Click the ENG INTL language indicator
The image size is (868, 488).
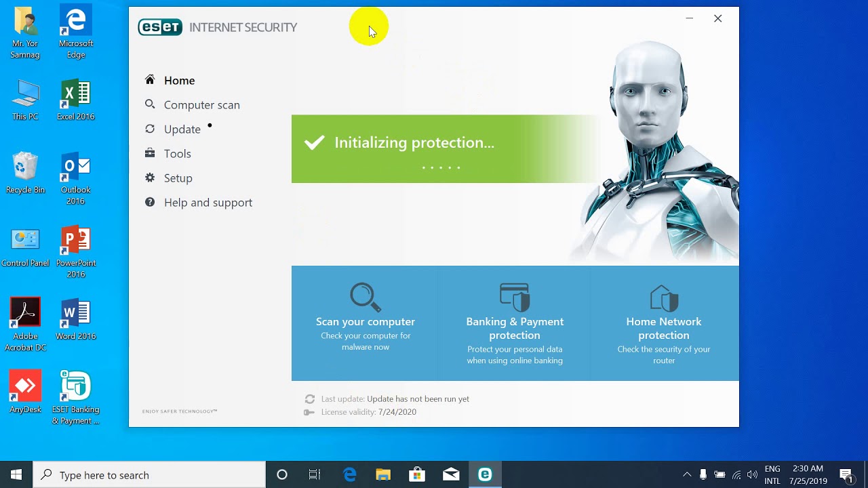tap(772, 474)
